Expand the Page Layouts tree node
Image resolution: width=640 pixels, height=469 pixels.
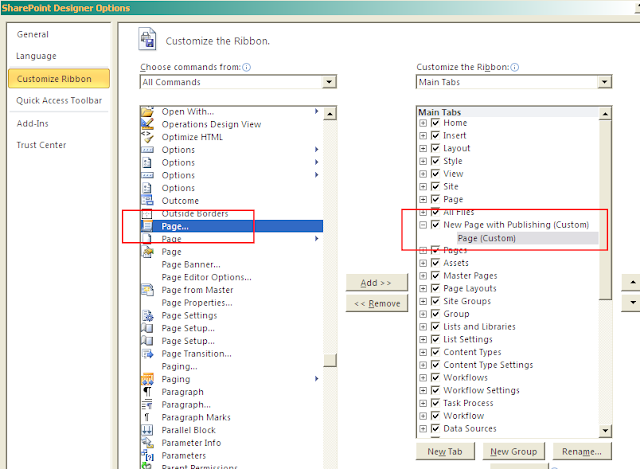[x=423, y=288]
